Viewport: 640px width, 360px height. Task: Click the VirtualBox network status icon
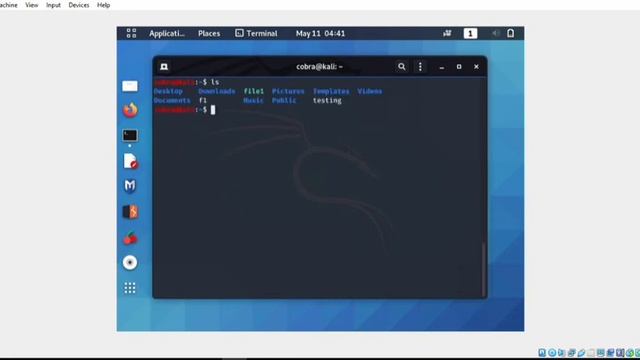(571, 353)
